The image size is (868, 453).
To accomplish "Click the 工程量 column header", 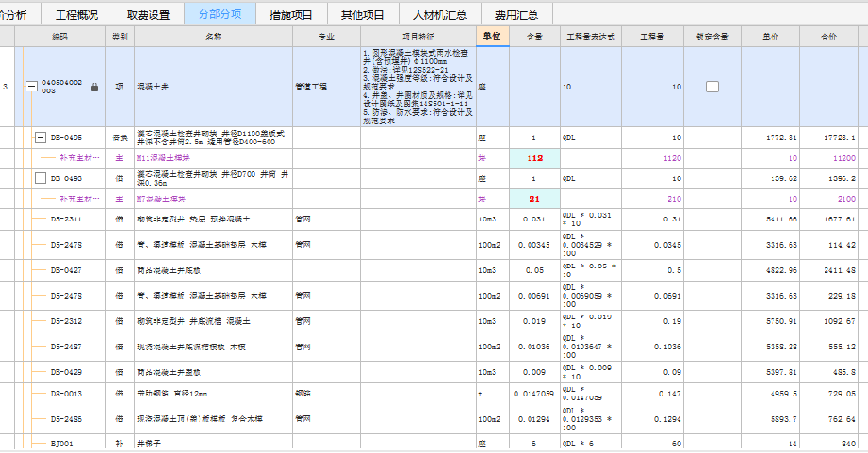I will [652, 37].
